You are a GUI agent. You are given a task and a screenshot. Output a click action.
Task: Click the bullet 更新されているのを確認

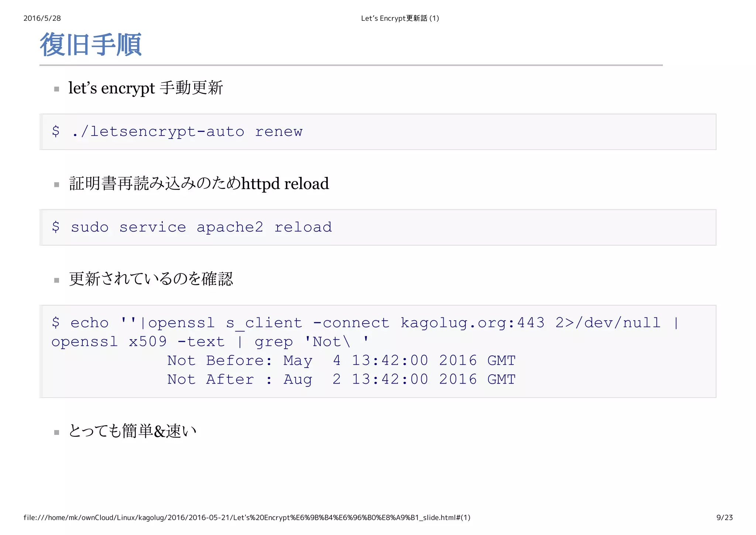(x=151, y=279)
